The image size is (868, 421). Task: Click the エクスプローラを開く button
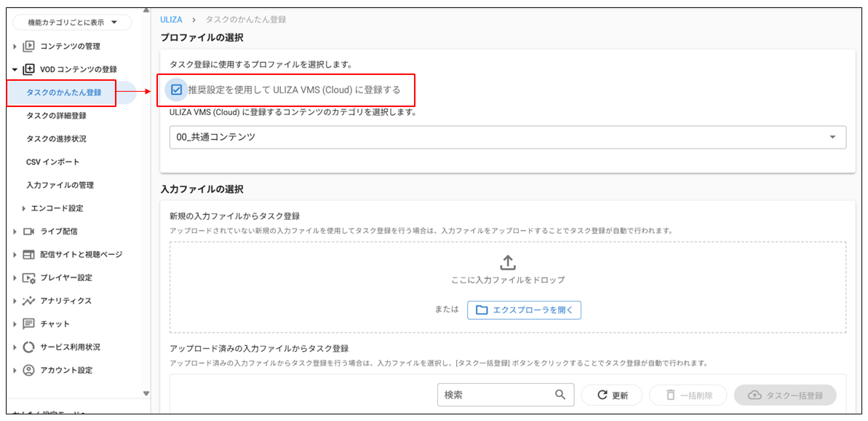click(x=523, y=310)
